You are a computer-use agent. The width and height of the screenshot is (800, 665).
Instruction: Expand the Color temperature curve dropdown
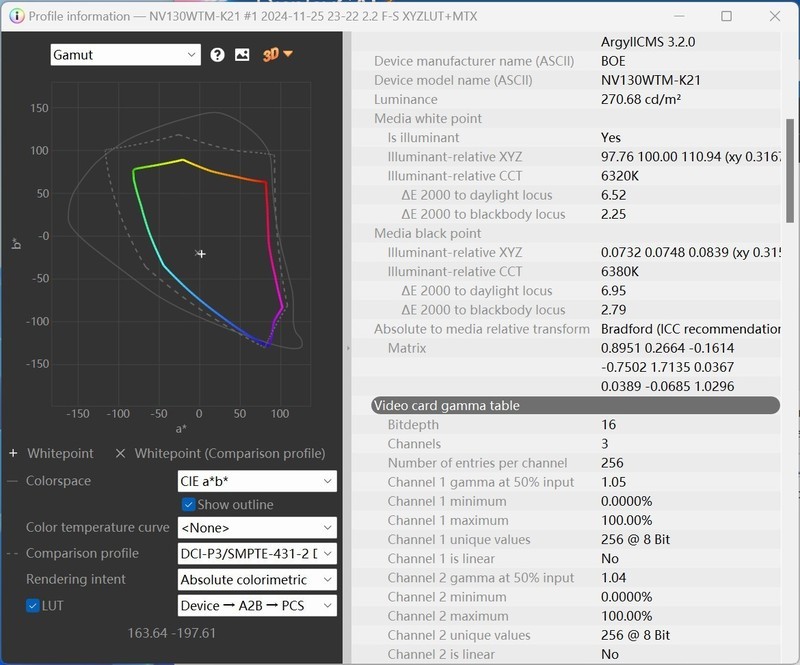click(257, 527)
